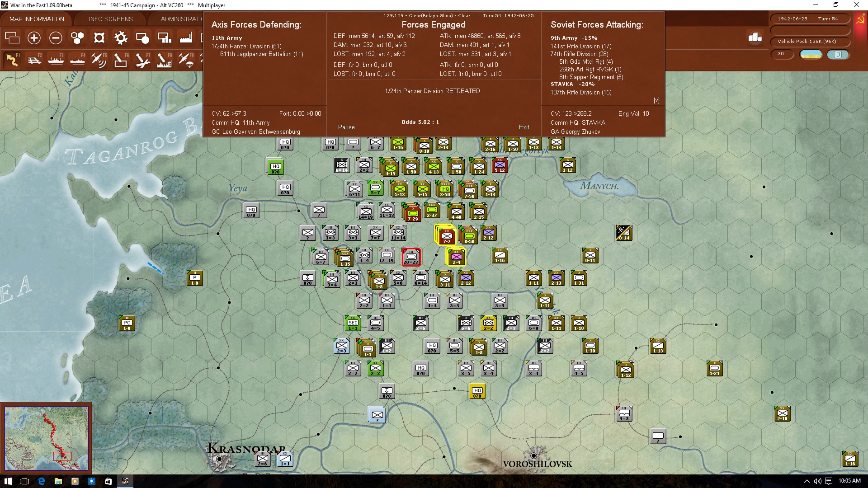Select Bomb Unit mode F6 icon
This screenshot has height=488, width=868.
(121, 60)
